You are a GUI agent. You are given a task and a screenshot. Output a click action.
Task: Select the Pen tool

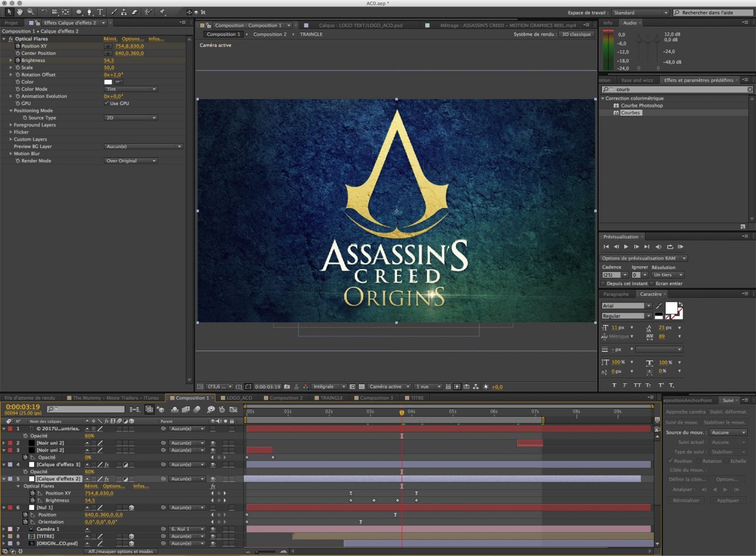click(x=90, y=12)
